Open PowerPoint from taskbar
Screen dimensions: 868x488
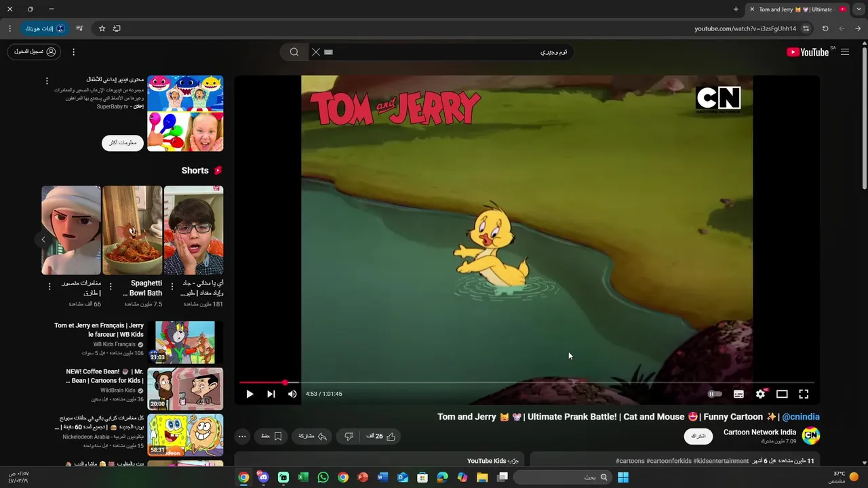pos(363,477)
